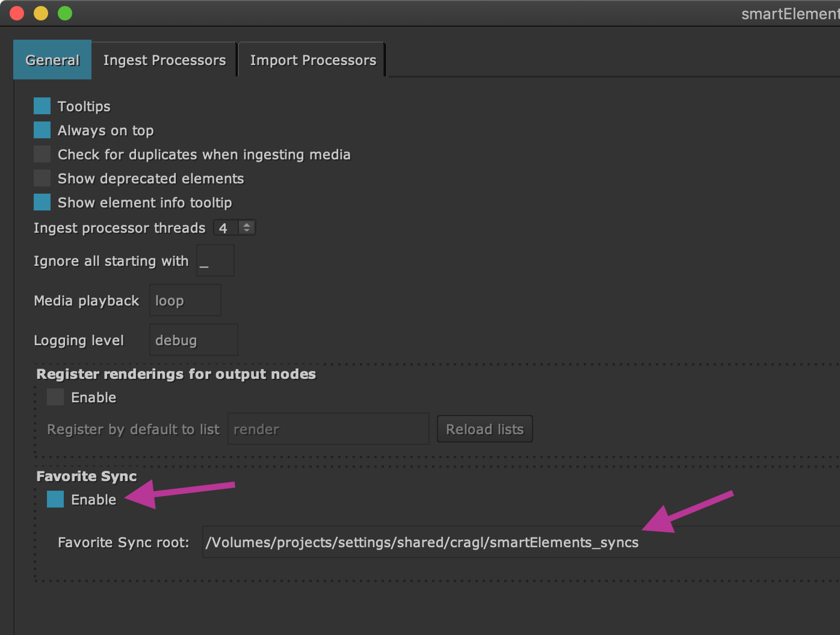840x635 pixels.
Task: Click the Media playback loop field
Action: point(184,300)
